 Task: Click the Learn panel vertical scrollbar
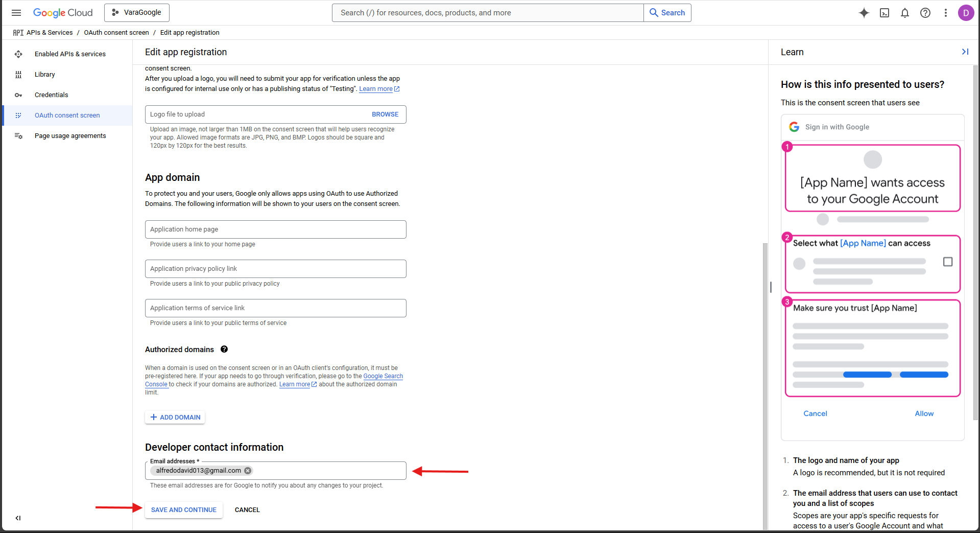976,243
